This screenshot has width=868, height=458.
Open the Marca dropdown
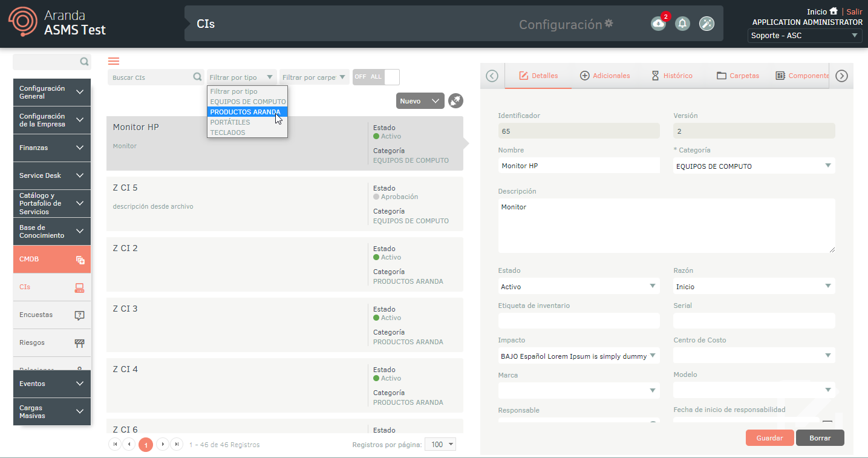[x=579, y=390]
